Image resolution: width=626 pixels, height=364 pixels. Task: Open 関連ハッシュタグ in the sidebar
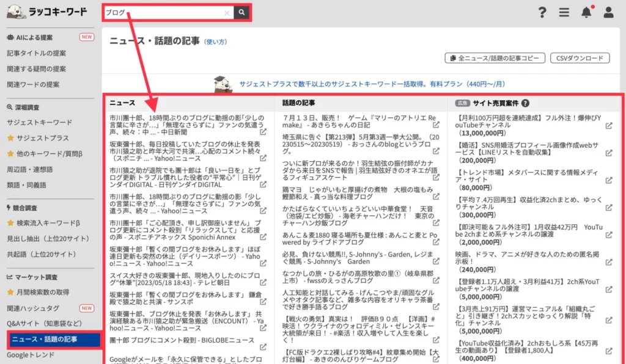33,308
